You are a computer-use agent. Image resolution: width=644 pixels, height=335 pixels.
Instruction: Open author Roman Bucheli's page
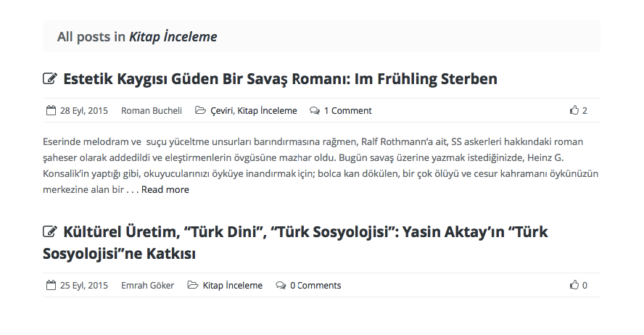pos(152,111)
